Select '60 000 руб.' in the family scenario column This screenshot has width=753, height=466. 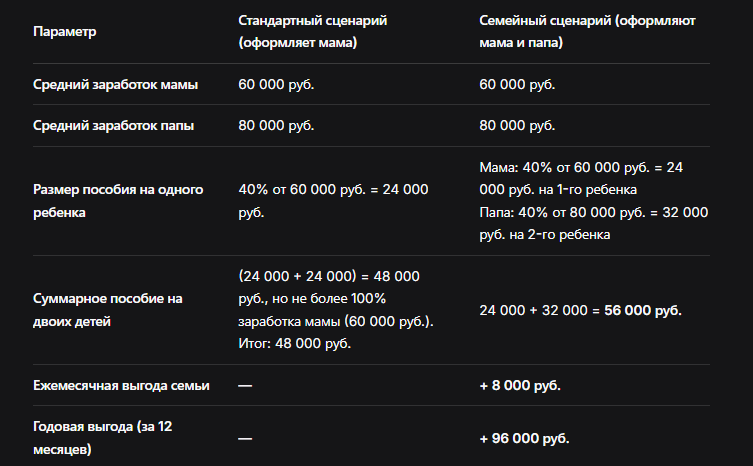click(517, 85)
